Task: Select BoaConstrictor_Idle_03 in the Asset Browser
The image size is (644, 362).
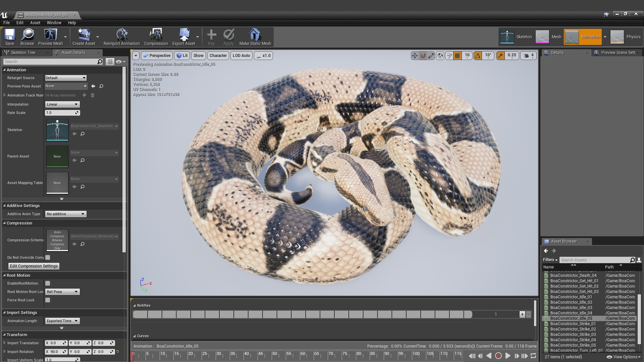Action: (571, 307)
